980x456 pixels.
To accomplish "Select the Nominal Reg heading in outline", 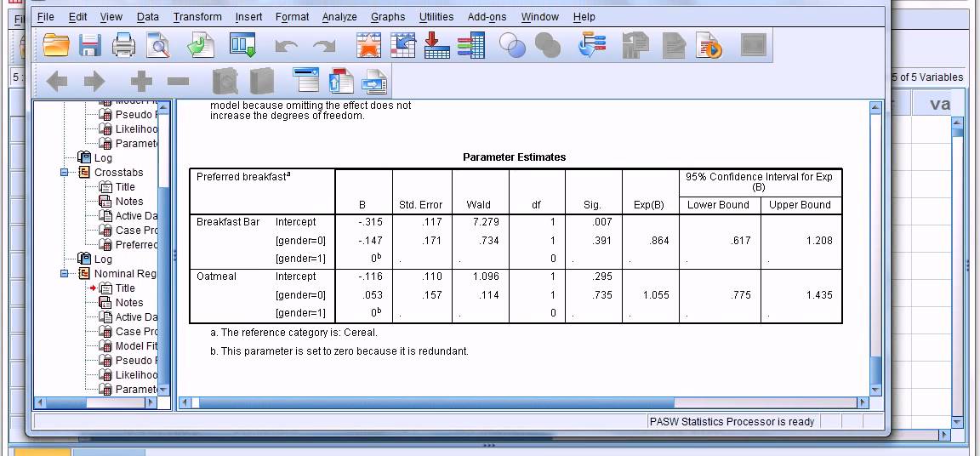I will coord(125,274).
